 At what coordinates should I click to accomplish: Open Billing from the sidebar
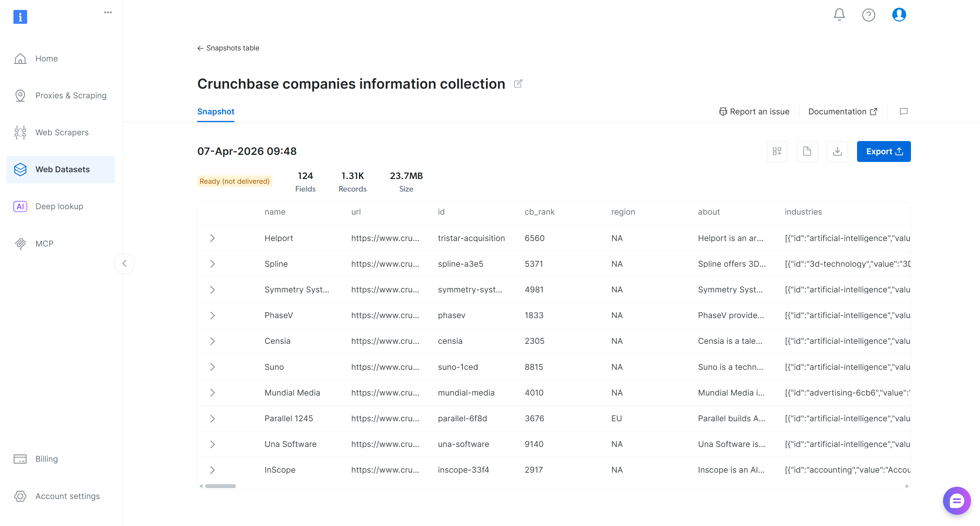tap(46, 459)
